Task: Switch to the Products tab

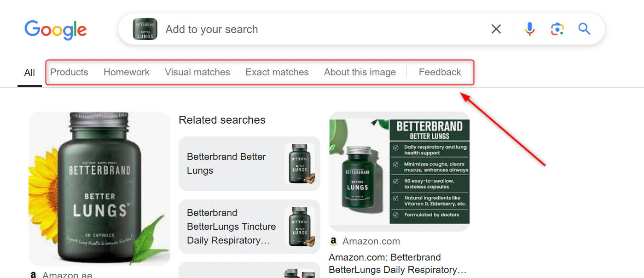Action: point(69,72)
